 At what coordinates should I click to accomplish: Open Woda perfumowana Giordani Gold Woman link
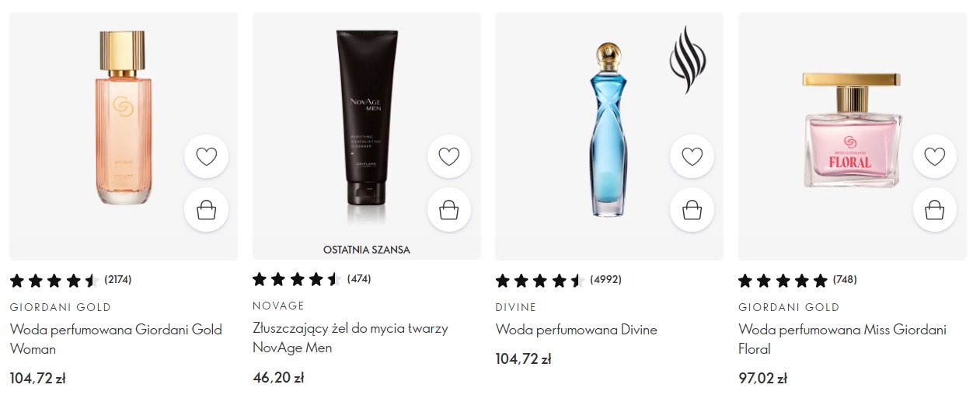(x=116, y=339)
